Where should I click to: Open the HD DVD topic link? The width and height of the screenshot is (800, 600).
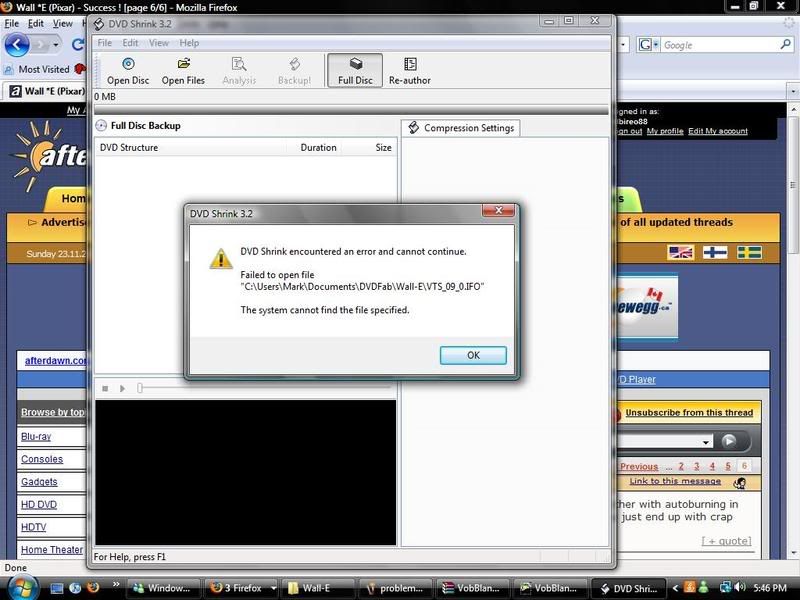coord(39,505)
